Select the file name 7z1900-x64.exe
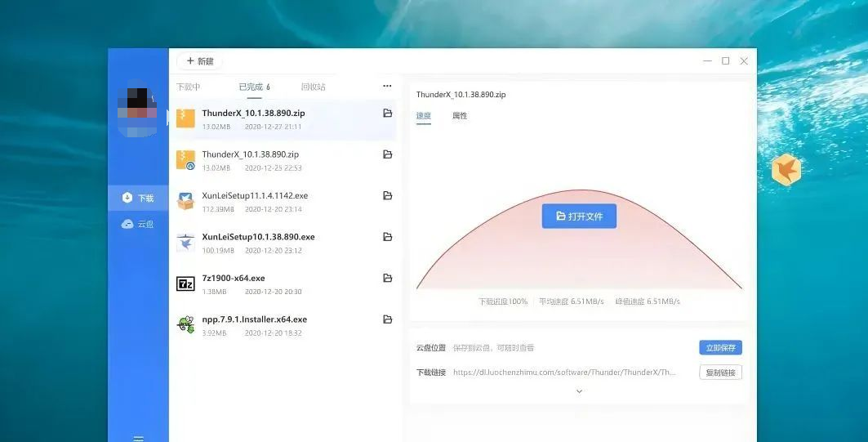This screenshot has width=868, height=442. point(234,278)
